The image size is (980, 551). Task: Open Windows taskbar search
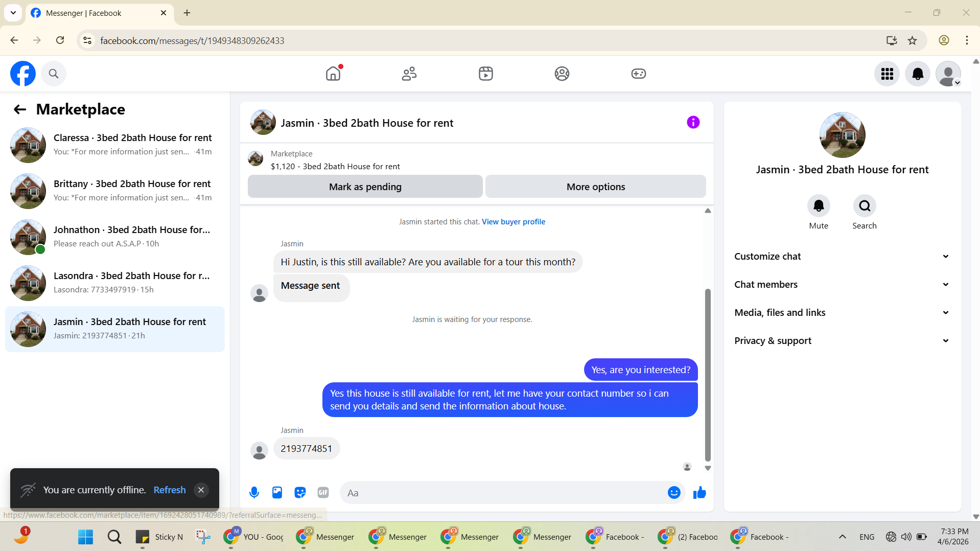pos(114,537)
